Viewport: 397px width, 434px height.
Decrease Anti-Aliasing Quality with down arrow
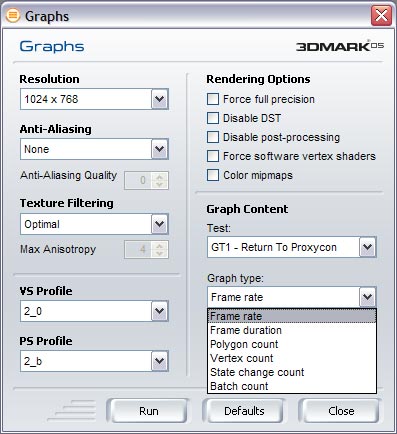160,185
